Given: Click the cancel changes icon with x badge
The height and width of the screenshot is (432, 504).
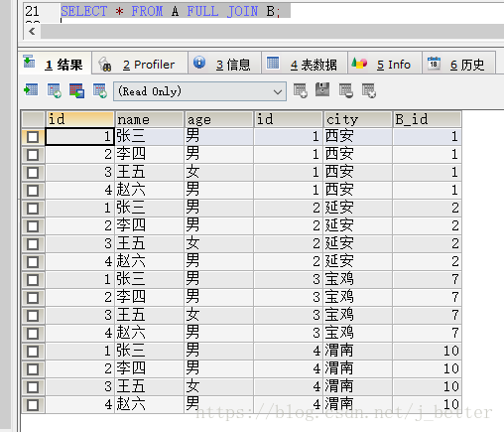Looking at the screenshot, I should tap(369, 90).
